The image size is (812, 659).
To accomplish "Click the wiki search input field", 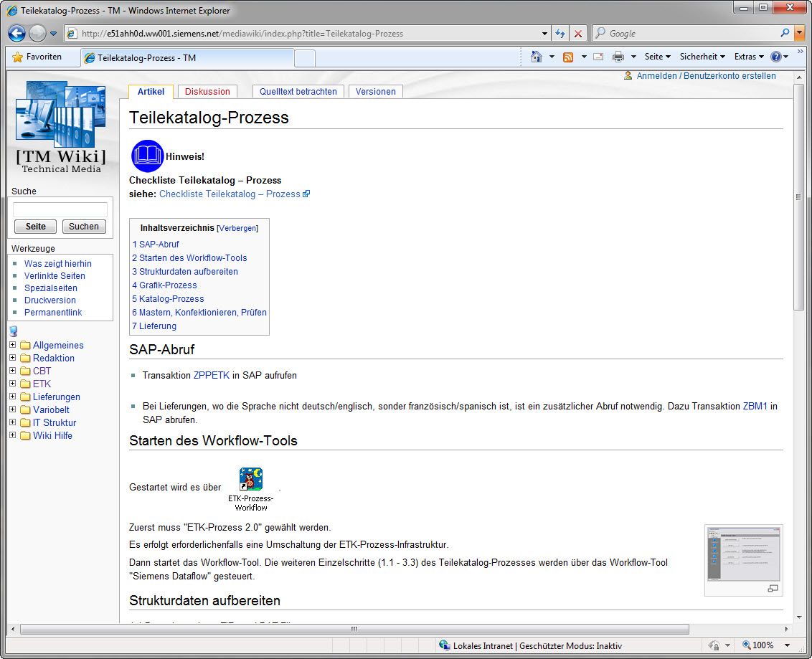I will tap(60, 209).
